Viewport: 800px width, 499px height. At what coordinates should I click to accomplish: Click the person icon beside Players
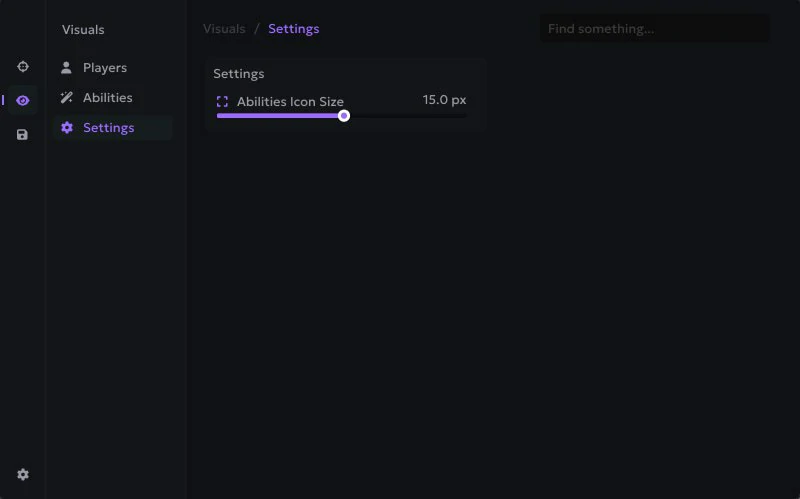click(x=67, y=68)
